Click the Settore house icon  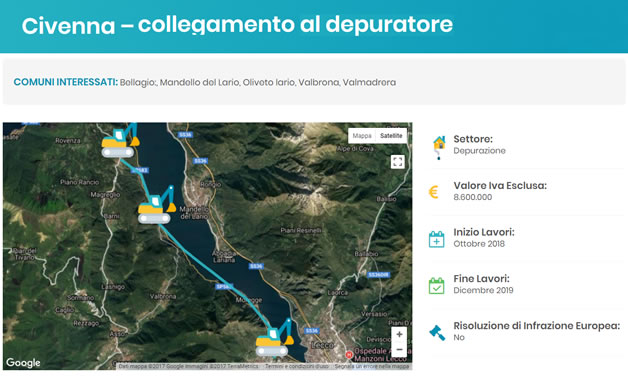click(x=439, y=147)
